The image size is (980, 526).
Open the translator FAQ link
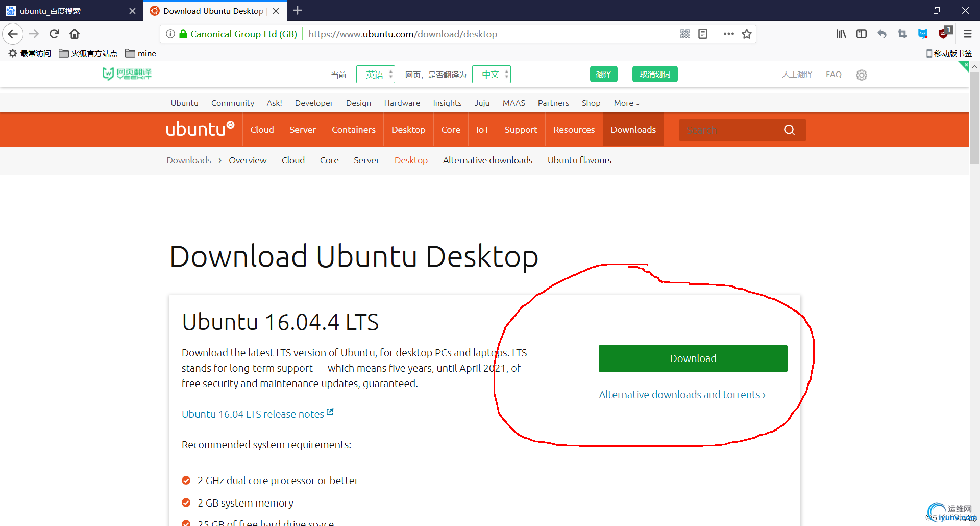[834, 75]
